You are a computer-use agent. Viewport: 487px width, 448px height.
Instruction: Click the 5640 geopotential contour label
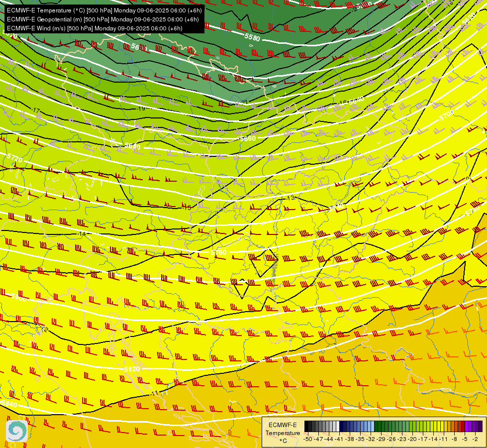point(356,101)
